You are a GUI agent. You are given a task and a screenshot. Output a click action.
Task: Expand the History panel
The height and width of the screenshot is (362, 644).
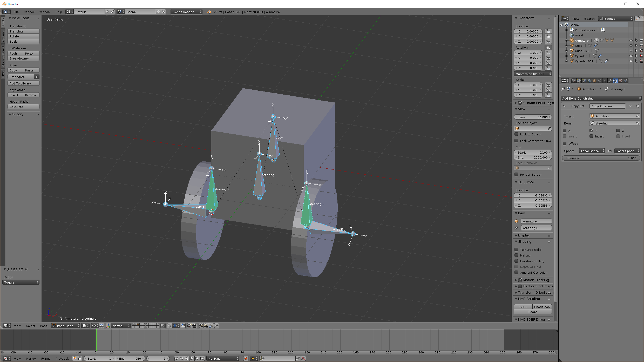click(17, 114)
